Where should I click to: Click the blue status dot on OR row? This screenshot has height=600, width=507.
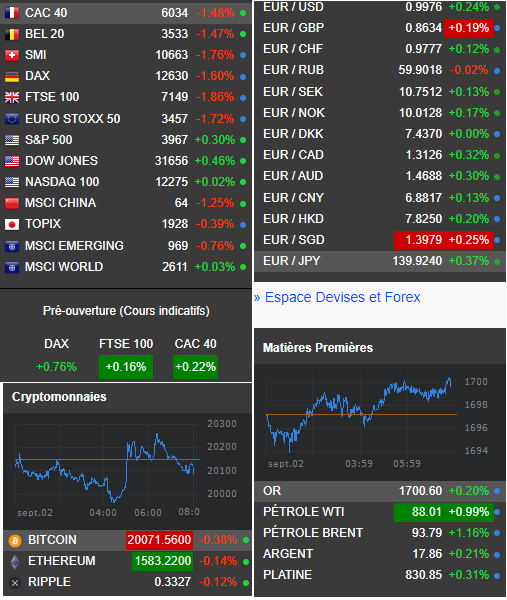tap(497, 491)
